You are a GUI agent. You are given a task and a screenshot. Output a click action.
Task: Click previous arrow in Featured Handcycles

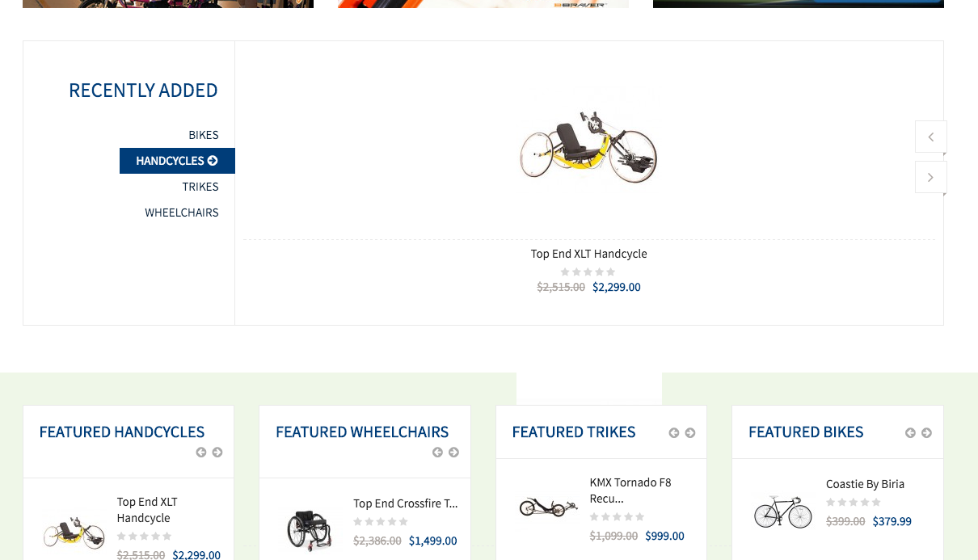[201, 453]
